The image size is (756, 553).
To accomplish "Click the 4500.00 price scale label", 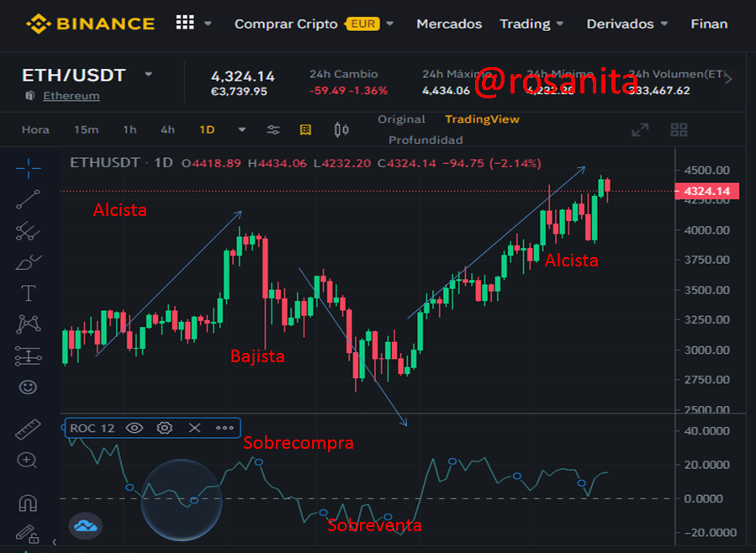I will (x=707, y=170).
